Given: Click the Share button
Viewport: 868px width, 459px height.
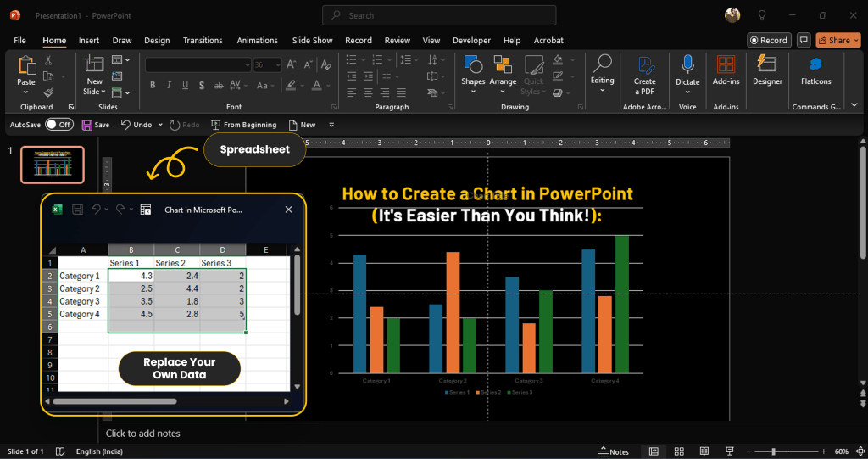Looking at the screenshot, I should point(833,40).
